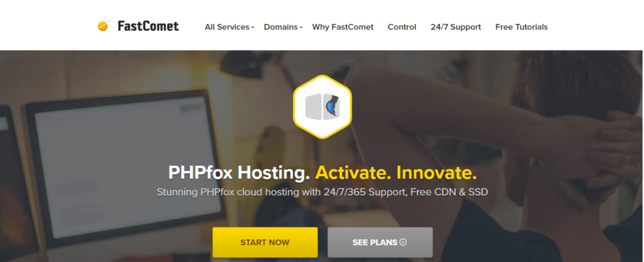Click the gray SEE PLANS button
This screenshot has width=644, height=262.
click(x=380, y=243)
